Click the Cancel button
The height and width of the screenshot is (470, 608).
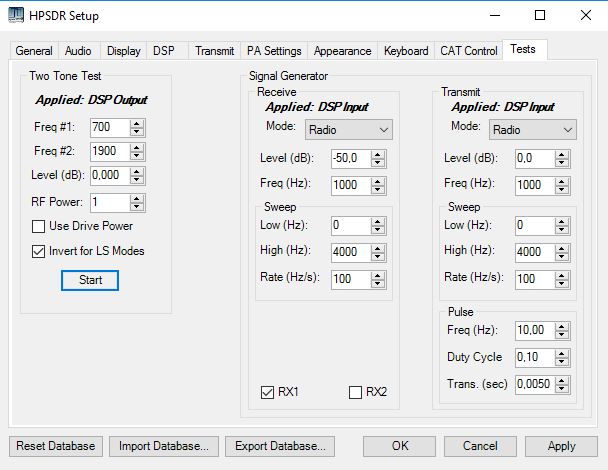coord(480,446)
